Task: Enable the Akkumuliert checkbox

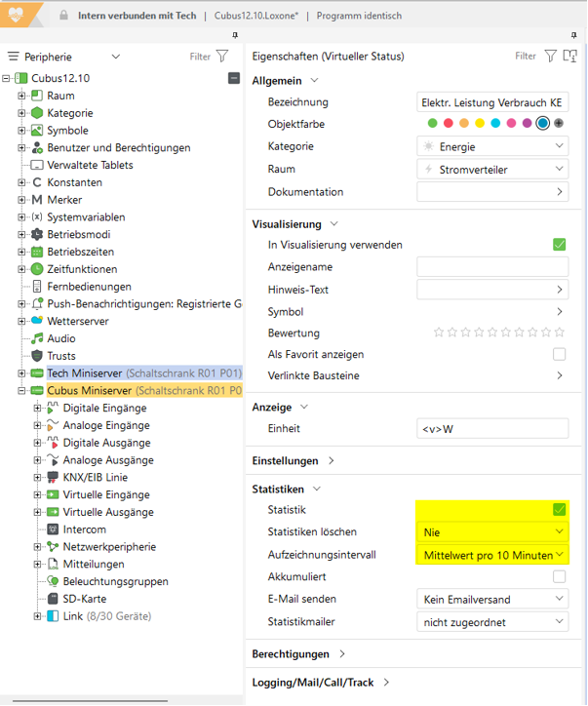Action: pos(559,577)
